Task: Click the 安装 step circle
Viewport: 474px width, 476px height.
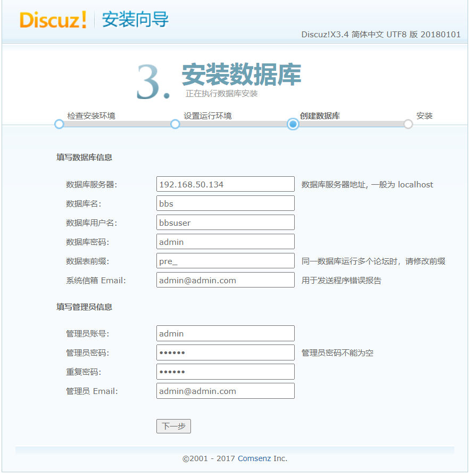Action: (408, 124)
